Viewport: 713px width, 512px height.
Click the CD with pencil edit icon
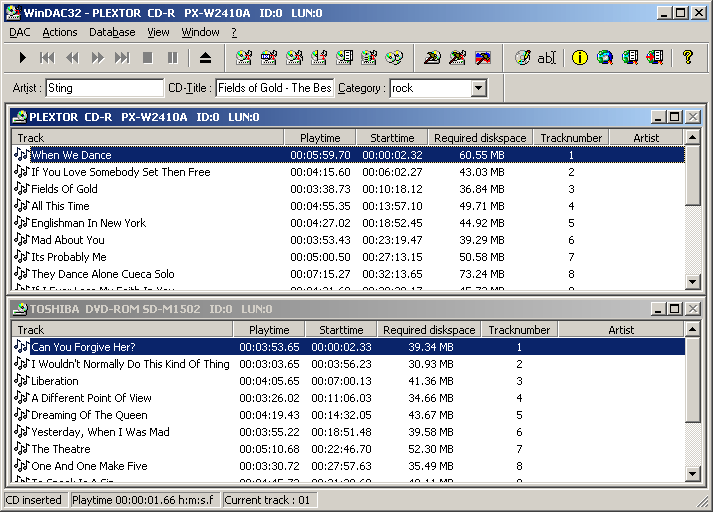[522, 58]
